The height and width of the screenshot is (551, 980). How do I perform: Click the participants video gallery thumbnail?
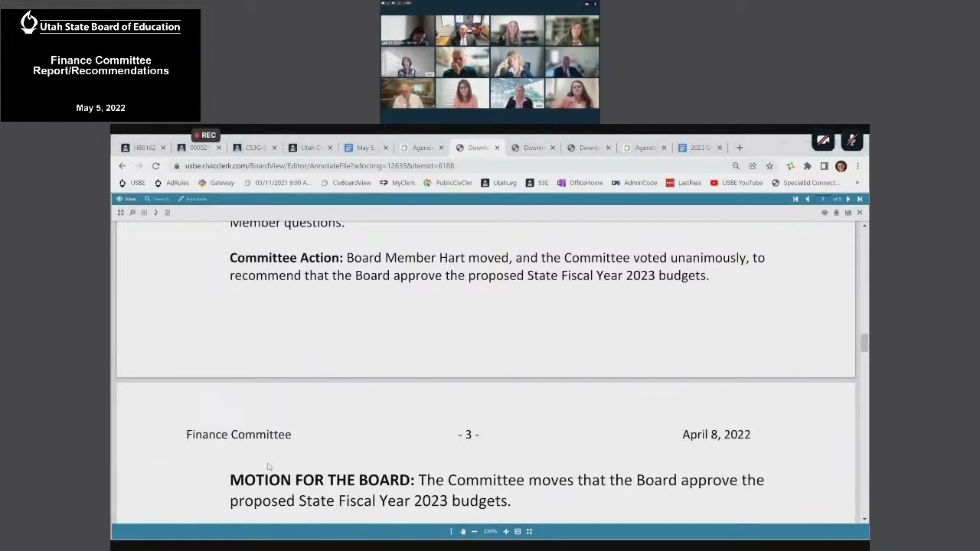490,62
